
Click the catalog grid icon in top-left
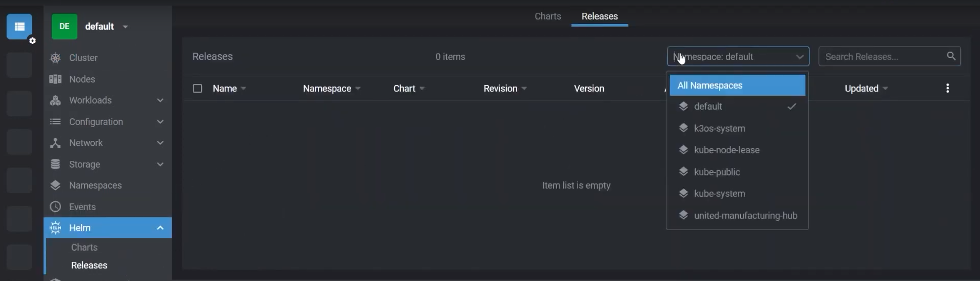point(19,27)
